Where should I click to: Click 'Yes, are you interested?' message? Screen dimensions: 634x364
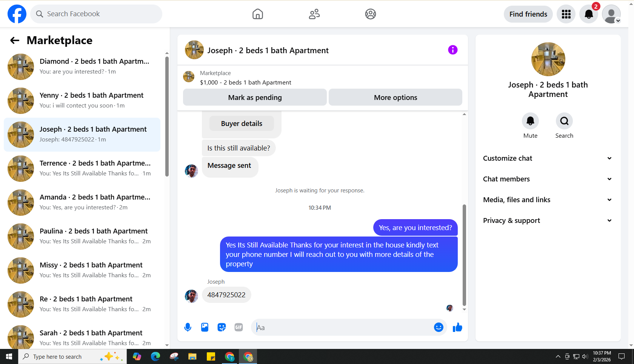(x=415, y=227)
